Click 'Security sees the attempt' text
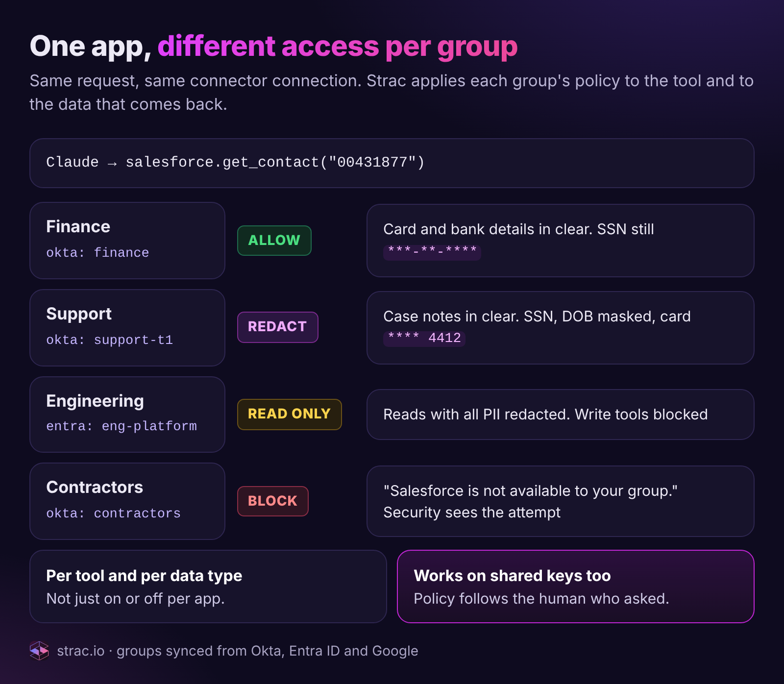784x684 pixels. pos(472,513)
